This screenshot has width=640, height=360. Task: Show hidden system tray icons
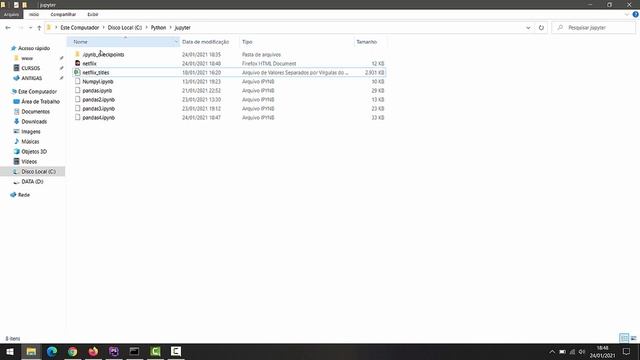pyautogui.click(x=552, y=352)
